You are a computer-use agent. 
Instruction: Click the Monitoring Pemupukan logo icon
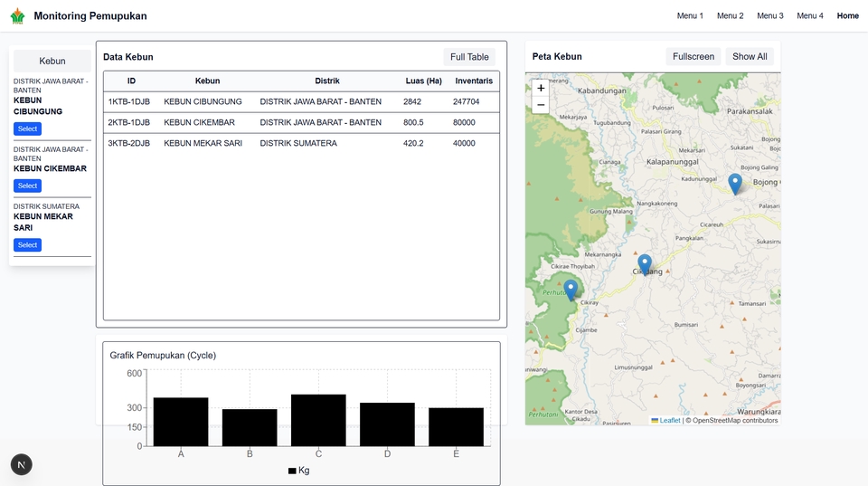[18, 16]
